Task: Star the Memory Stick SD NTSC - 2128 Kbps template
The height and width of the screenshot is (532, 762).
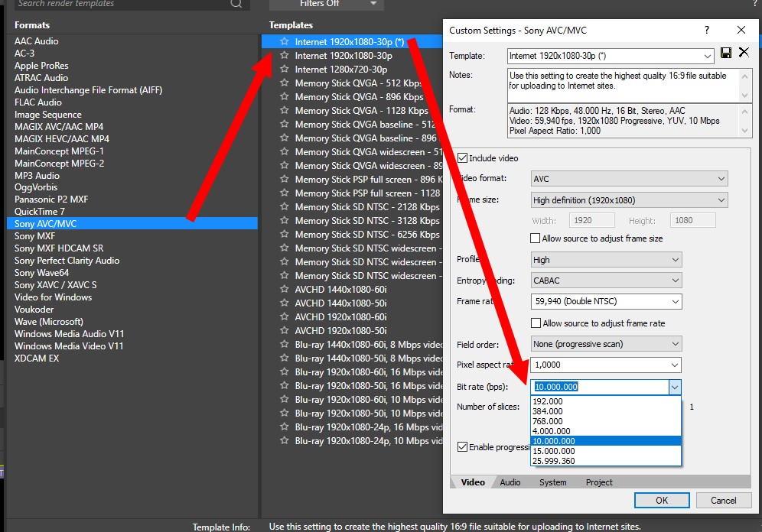Action: (x=285, y=207)
